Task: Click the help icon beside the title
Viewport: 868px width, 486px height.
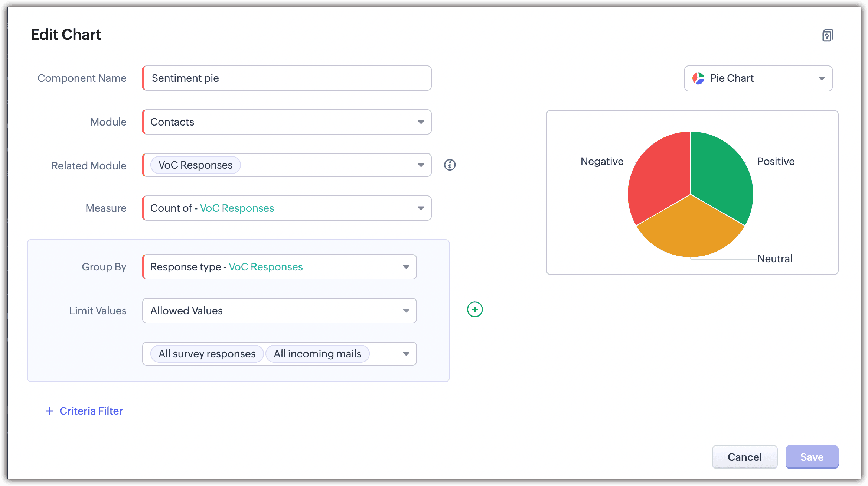Action: [x=828, y=35]
